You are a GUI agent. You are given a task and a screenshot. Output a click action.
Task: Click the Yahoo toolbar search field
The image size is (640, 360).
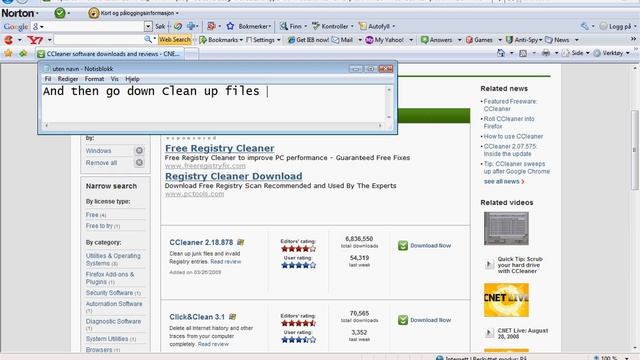click(x=99, y=40)
